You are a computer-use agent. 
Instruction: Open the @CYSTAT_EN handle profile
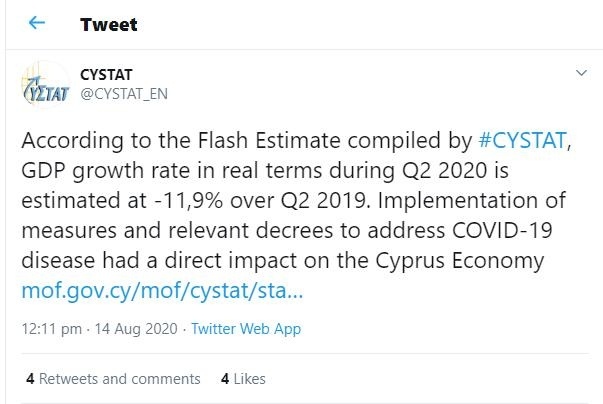point(124,94)
